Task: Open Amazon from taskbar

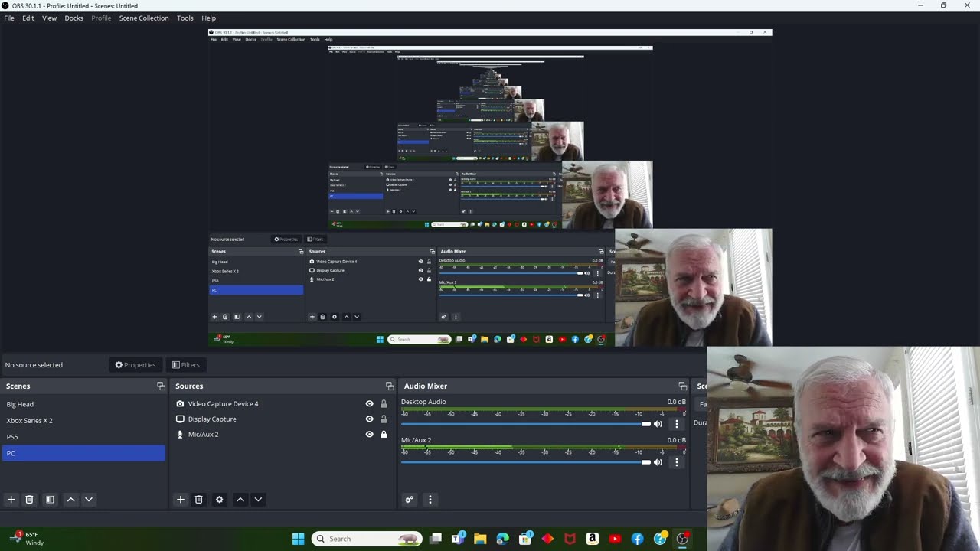Action: tap(592, 539)
